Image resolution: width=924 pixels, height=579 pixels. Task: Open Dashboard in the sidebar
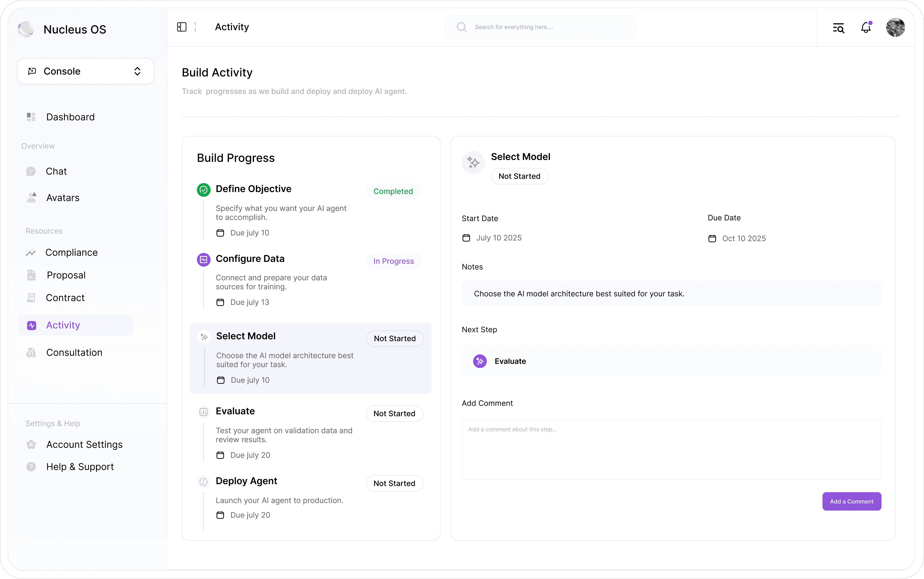(70, 117)
